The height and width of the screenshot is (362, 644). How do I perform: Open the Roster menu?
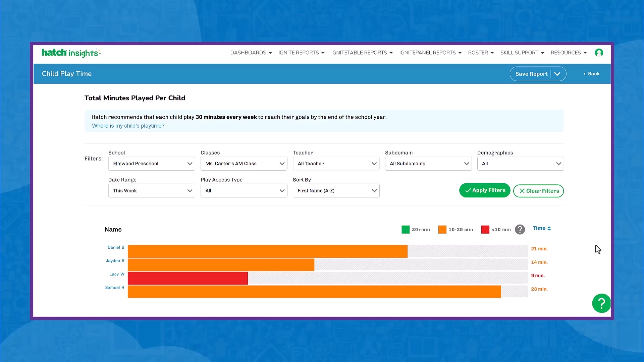481,53
